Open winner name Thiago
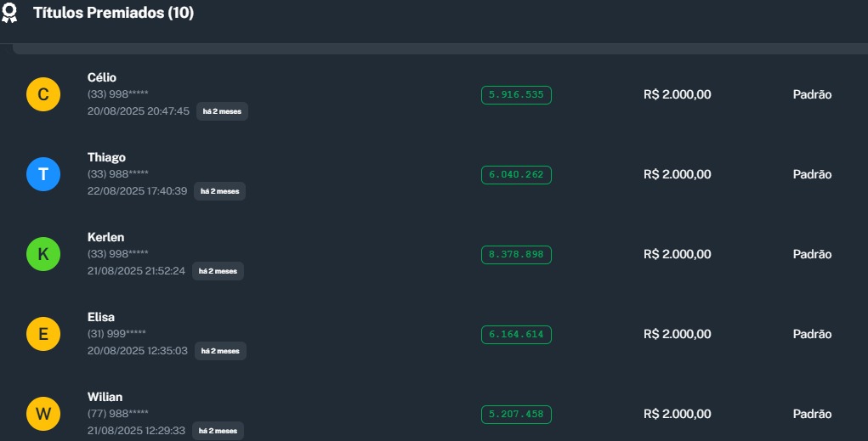 (106, 157)
